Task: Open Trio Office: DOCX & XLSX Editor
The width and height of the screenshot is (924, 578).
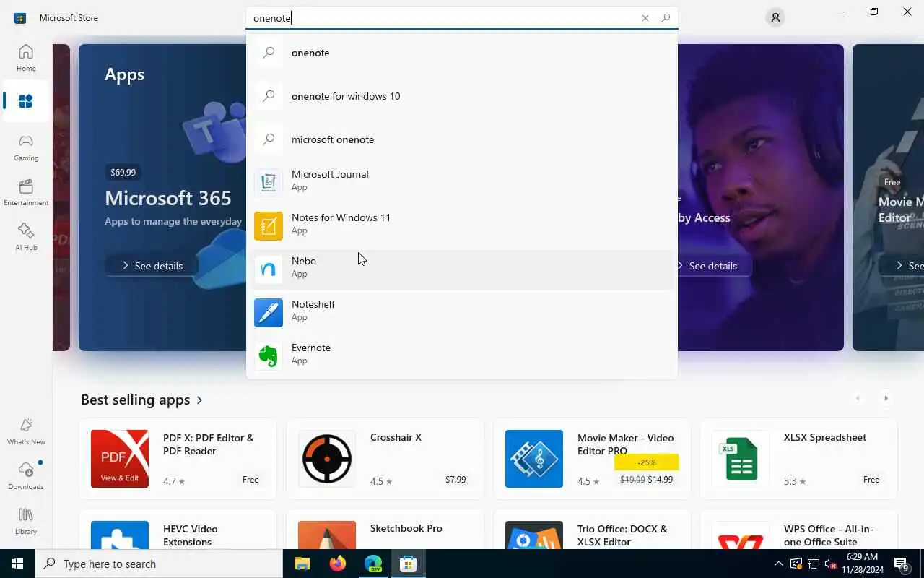Action: coord(592,530)
